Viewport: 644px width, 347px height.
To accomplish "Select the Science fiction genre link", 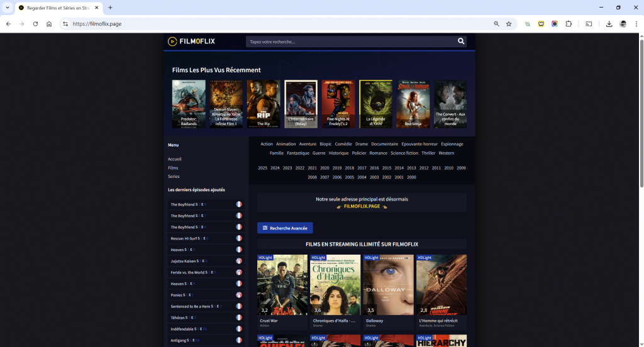I will 404,153.
